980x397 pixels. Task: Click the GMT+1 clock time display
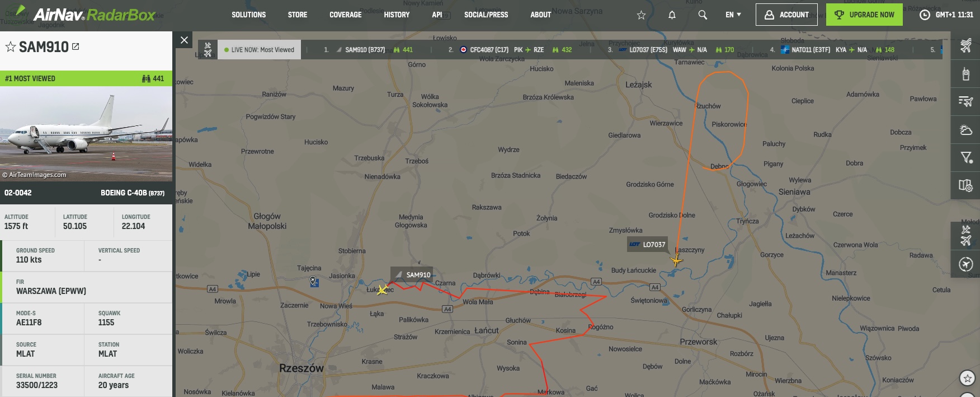(x=946, y=15)
